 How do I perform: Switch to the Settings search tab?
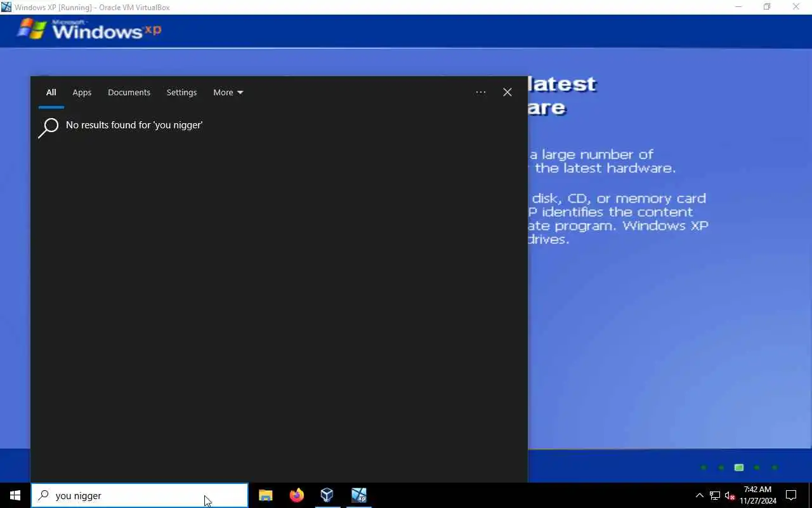click(x=181, y=92)
